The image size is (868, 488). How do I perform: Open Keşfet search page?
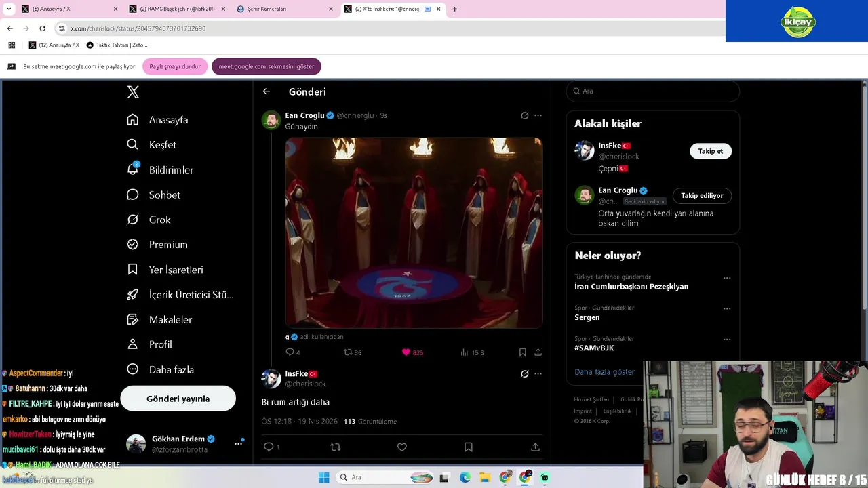[151, 144]
